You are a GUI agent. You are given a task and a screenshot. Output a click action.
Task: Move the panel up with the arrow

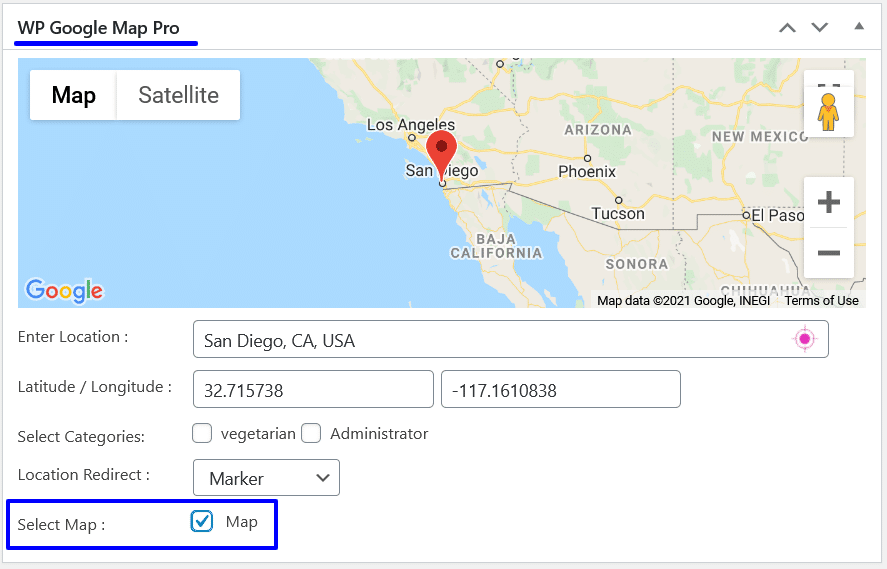point(787,27)
